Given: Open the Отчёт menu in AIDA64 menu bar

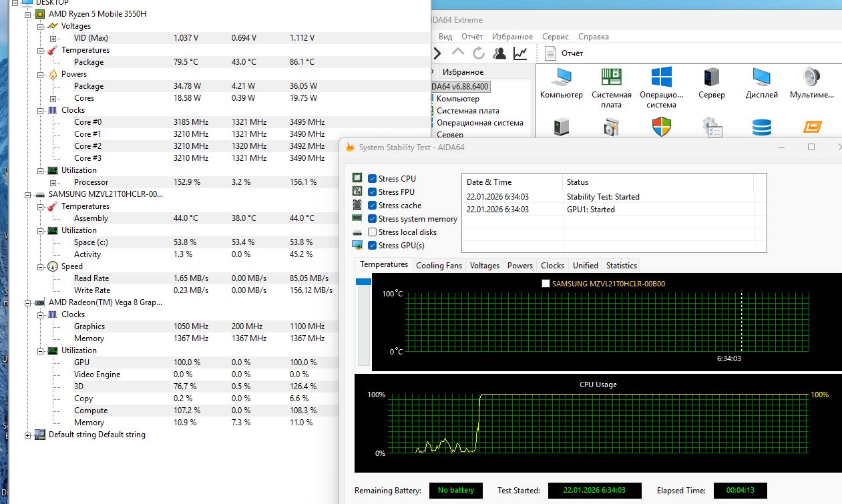Looking at the screenshot, I should point(472,37).
